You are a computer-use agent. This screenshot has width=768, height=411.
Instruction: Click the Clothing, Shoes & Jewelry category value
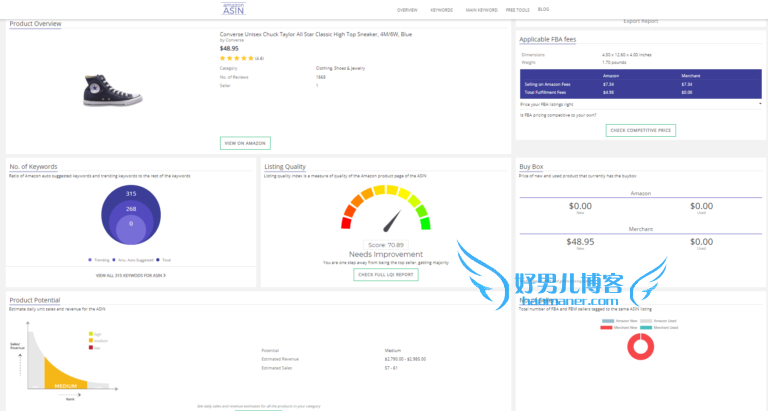click(x=340, y=68)
